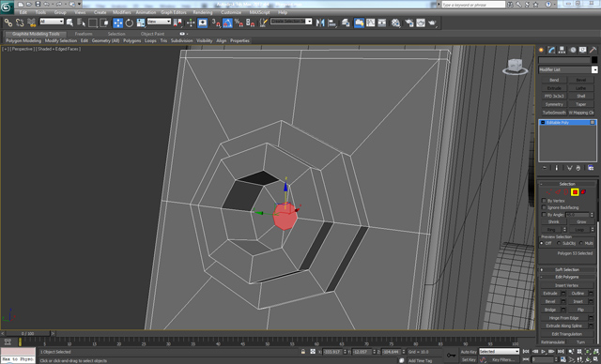Toggle the Spinner Snap icon
601x364 pixels.
pos(251,23)
